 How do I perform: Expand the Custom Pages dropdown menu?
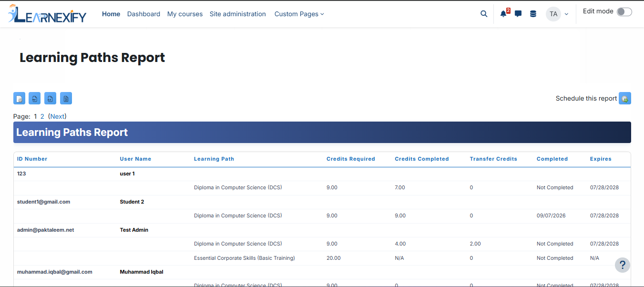pos(299,14)
